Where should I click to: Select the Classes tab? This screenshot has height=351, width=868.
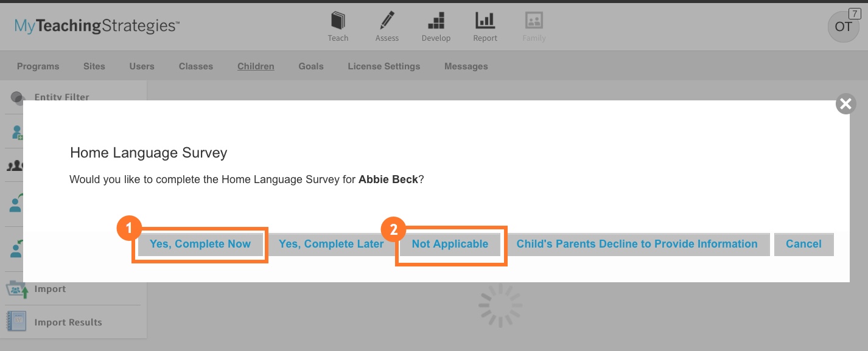[195, 66]
